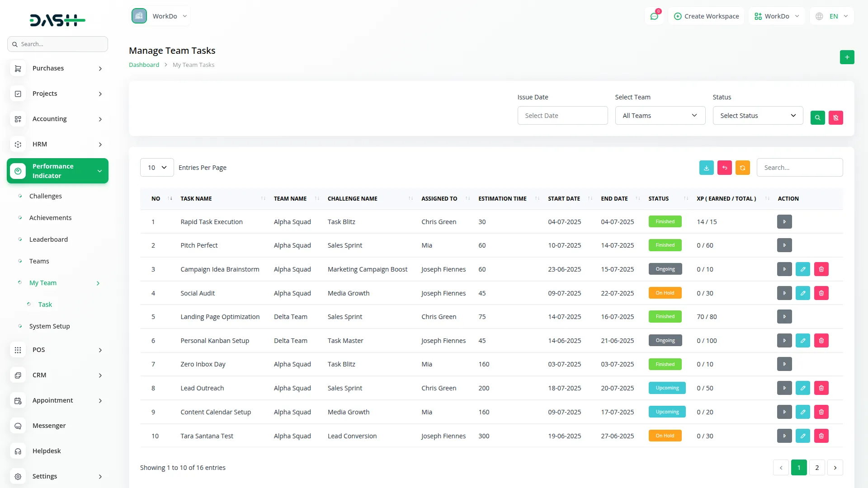
Task: Delete the Lead Outreach task
Action: pyautogui.click(x=821, y=388)
